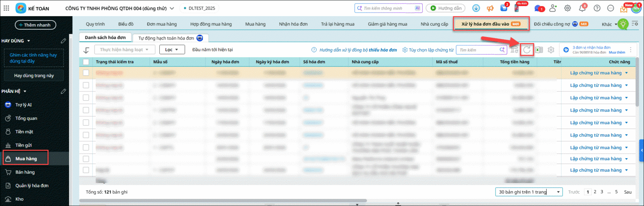
Task: Open the app launcher grid icon
Action: (6, 8)
